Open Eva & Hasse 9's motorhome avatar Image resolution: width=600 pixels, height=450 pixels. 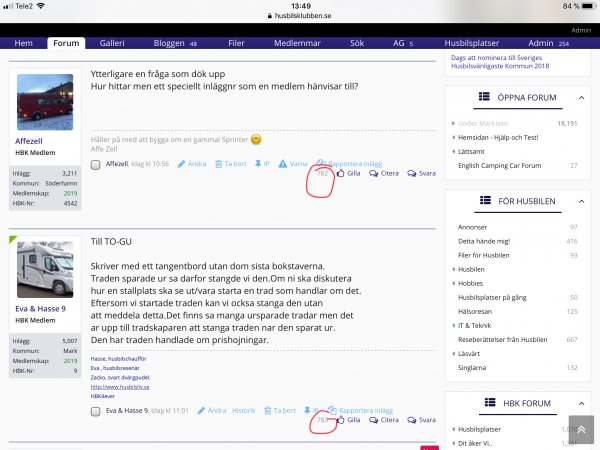[45, 269]
